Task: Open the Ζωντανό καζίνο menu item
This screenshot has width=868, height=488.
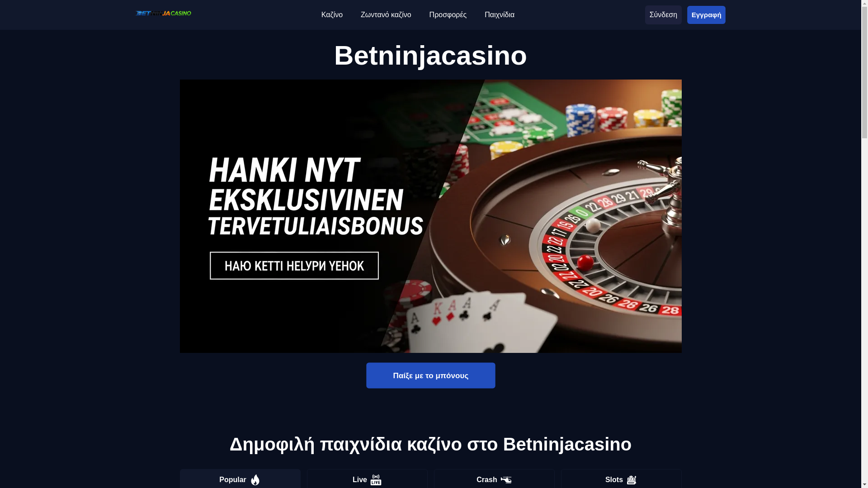Action: [386, 15]
